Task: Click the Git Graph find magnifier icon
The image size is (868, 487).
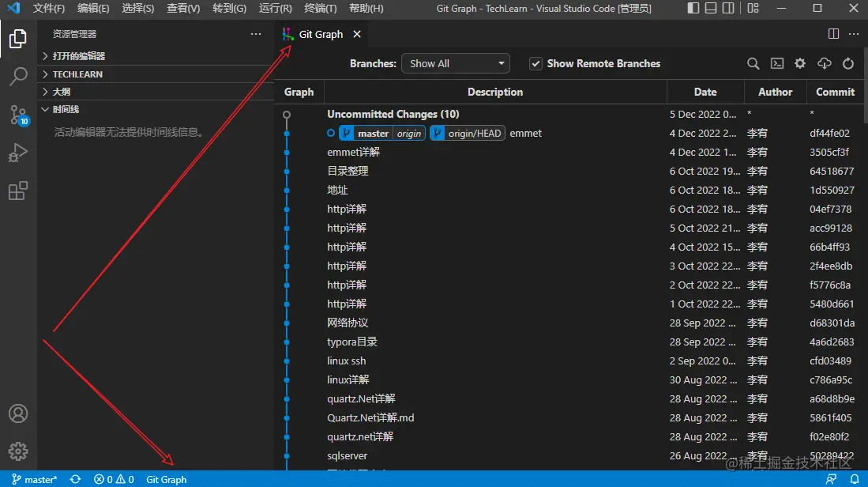Action: click(x=753, y=64)
